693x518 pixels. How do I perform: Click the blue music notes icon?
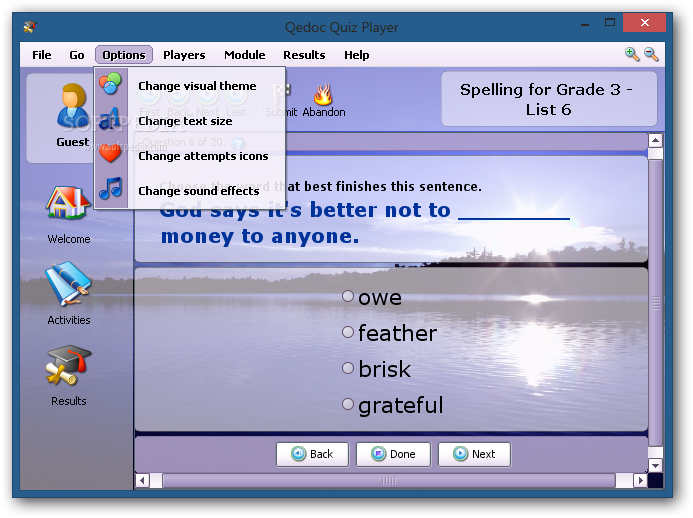tap(110, 188)
